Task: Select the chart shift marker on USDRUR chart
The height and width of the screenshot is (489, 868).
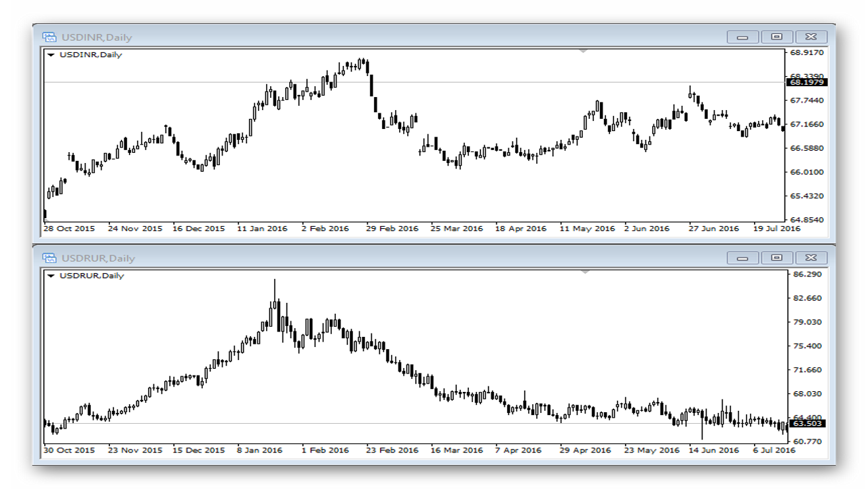Action: (x=584, y=271)
